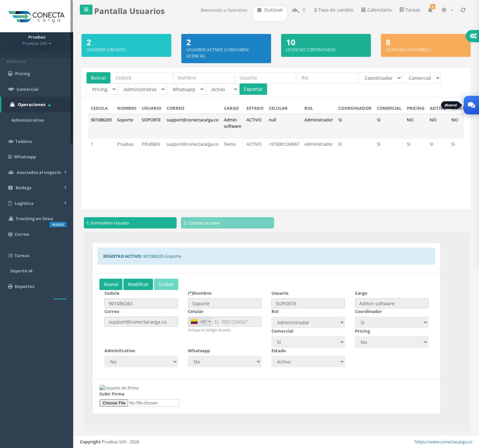Viewport: 479px width, 448px height.
Task: Expand the Bodega sidebar menu
Action: [37, 188]
